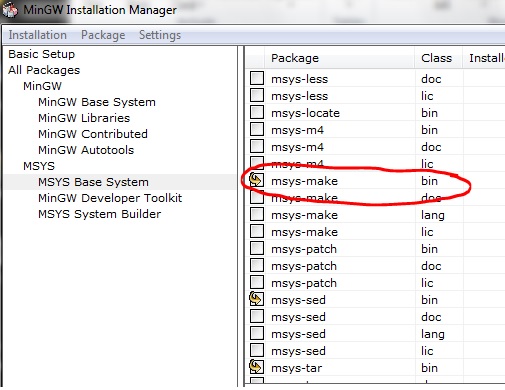Choose MinGW Libraries category
Screen dimensions: 505x390
click(84, 118)
